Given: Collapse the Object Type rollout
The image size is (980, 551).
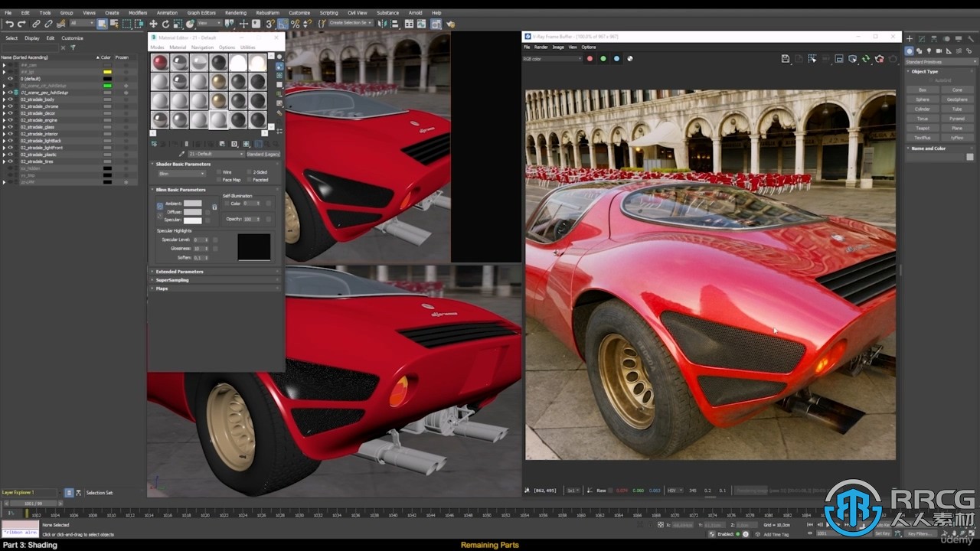Looking at the screenshot, I should pos(941,72).
